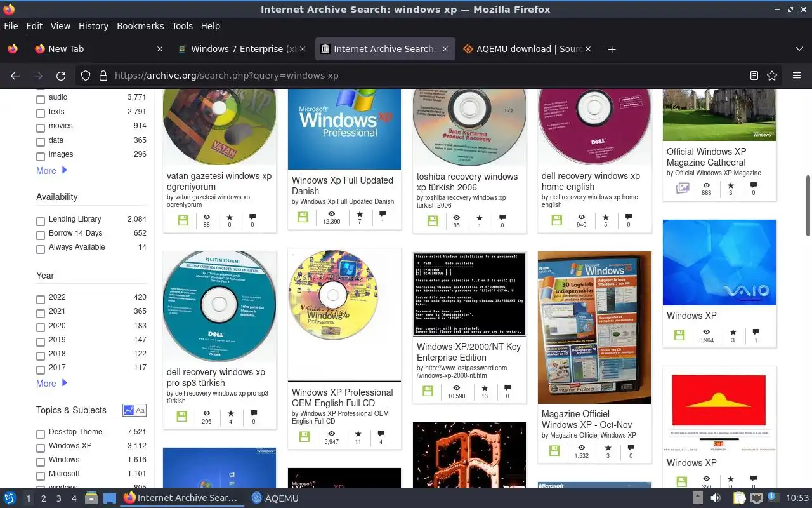Check the texts media type filter

[x=41, y=113]
